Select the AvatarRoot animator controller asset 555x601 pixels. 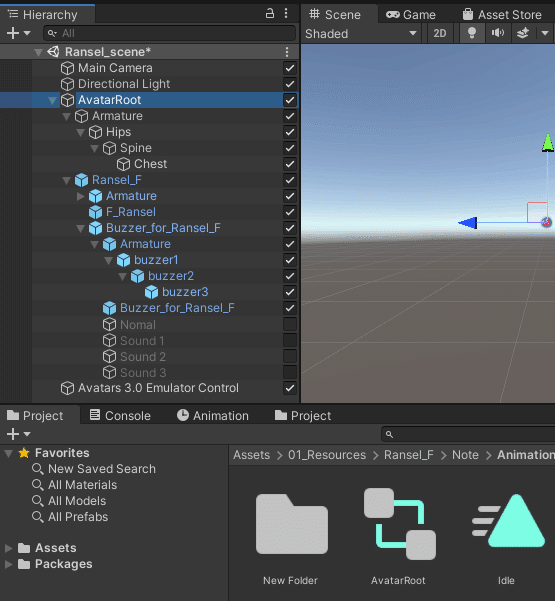click(399, 524)
